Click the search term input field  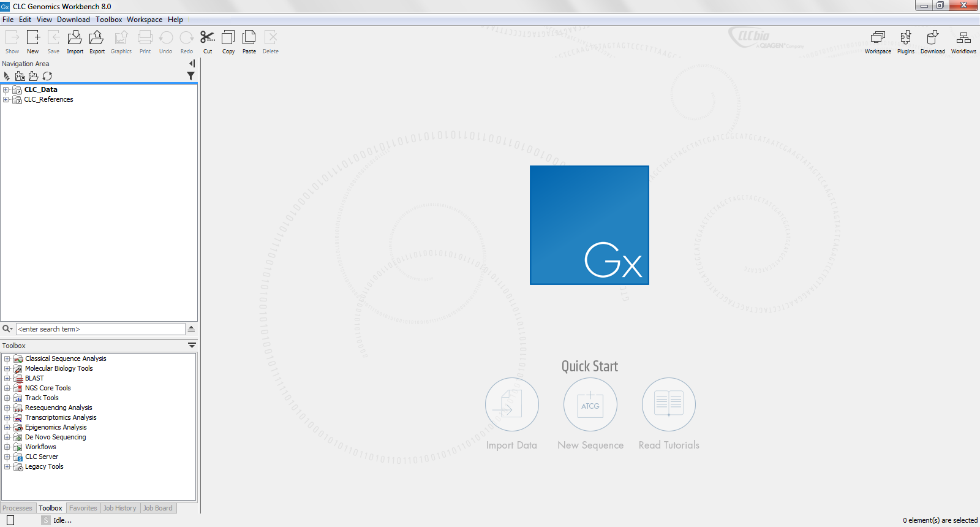(x=100, y=329)
